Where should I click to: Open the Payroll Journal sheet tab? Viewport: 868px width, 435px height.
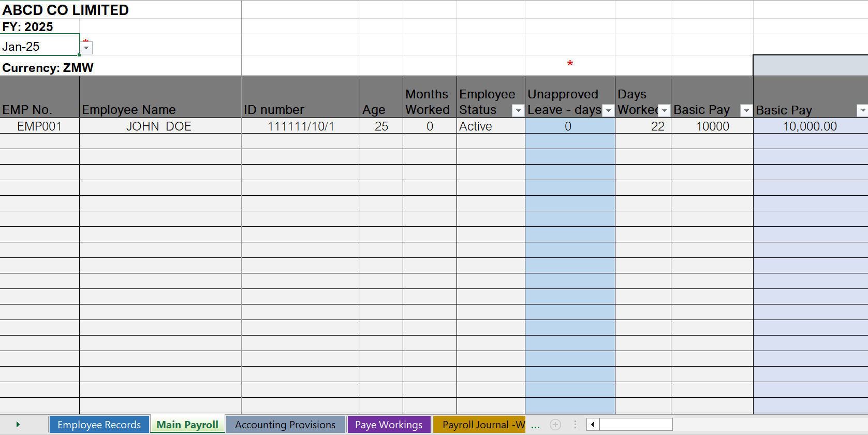coord(479,425)
